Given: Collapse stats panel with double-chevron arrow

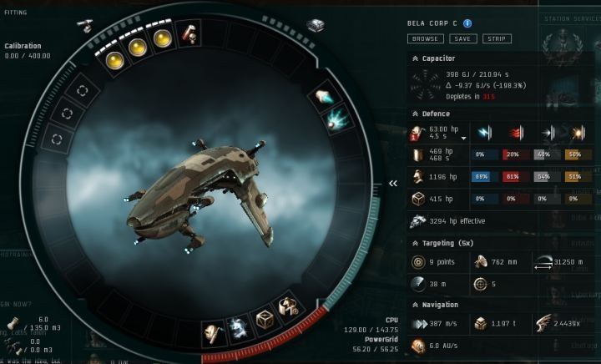Looking at the screenshot, I should point(393,184).
